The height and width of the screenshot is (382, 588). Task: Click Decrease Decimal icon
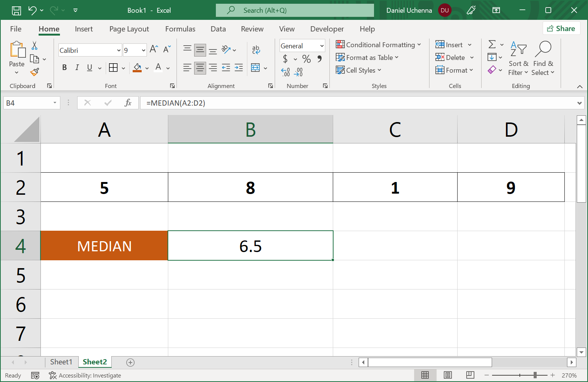pyautogui.click(x=298, y=72)
